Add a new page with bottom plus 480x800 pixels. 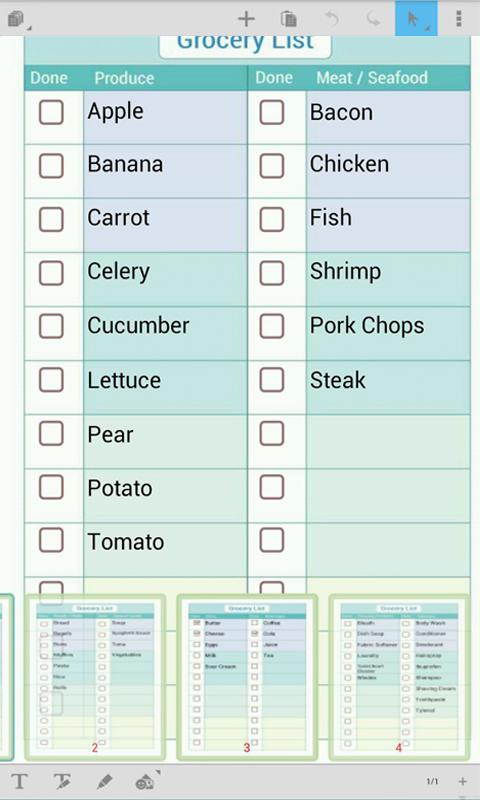pyautogui.click(x=462, y=781)
